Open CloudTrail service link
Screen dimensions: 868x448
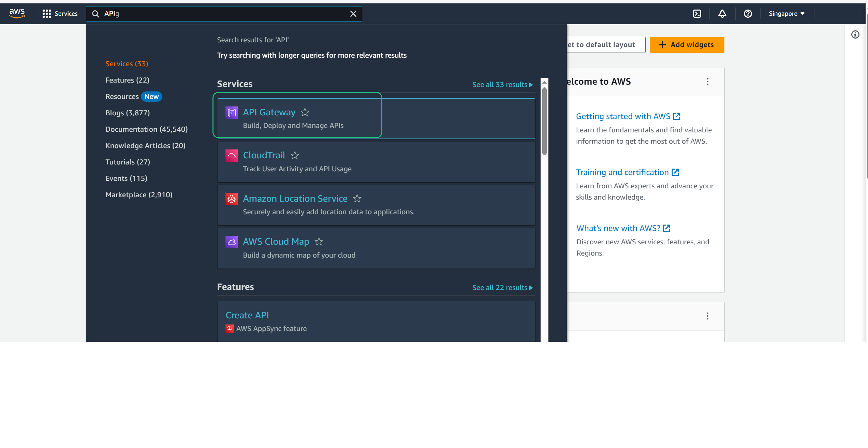click(264, 155)
